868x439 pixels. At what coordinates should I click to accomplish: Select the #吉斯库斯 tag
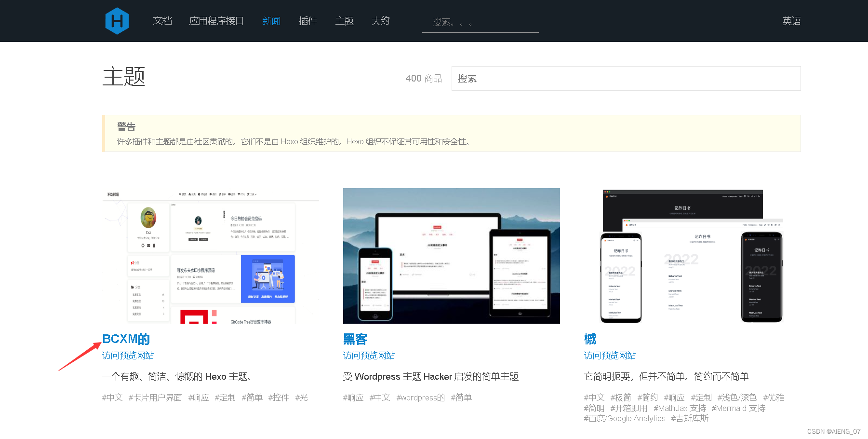click(690, 418)
